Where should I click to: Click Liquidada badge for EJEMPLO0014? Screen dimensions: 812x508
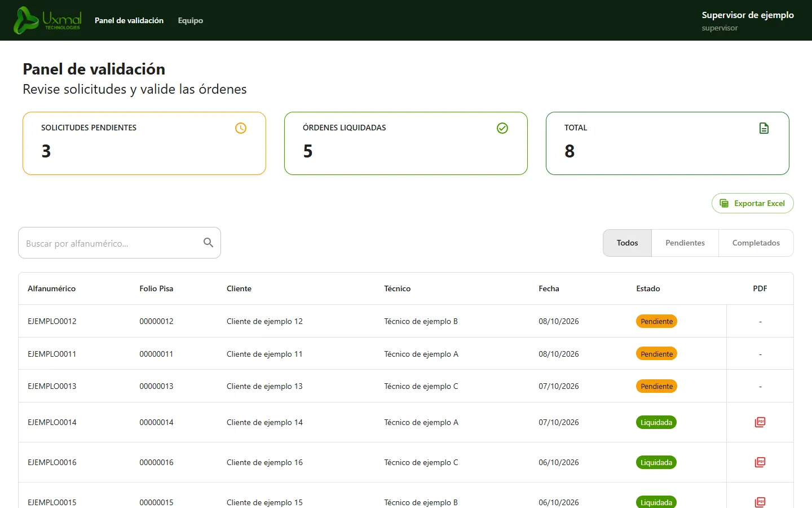(656, 422)
